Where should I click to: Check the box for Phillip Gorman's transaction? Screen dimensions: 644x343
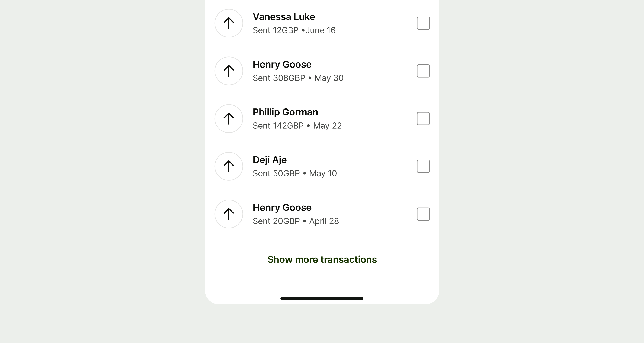pos(423,118)
